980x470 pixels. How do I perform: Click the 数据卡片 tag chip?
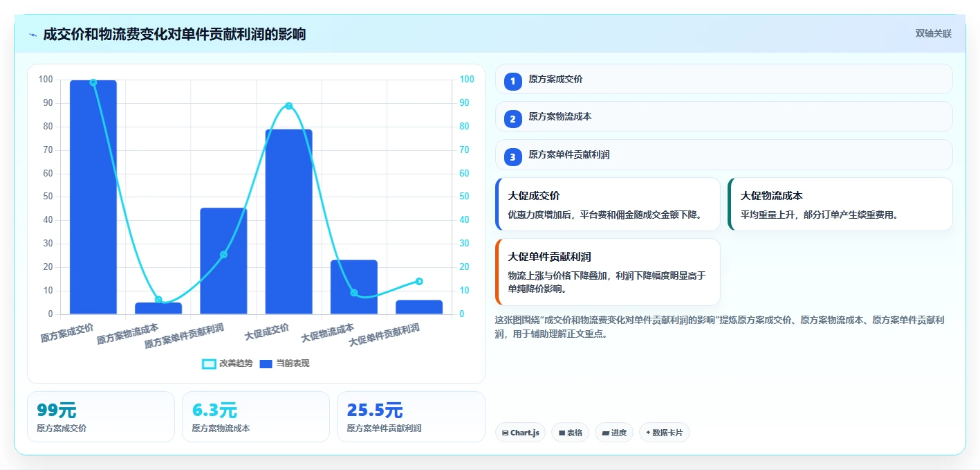[x=665, y=433]
